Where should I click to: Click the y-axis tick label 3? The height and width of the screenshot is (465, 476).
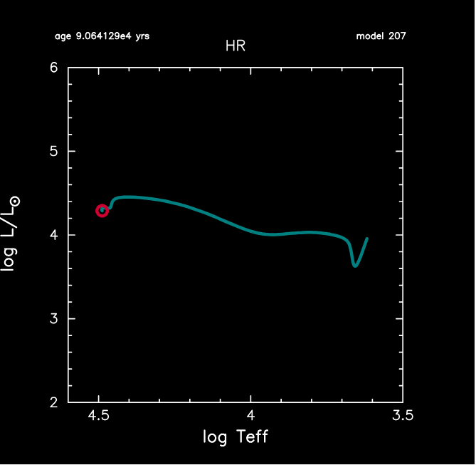click(54, 318)
